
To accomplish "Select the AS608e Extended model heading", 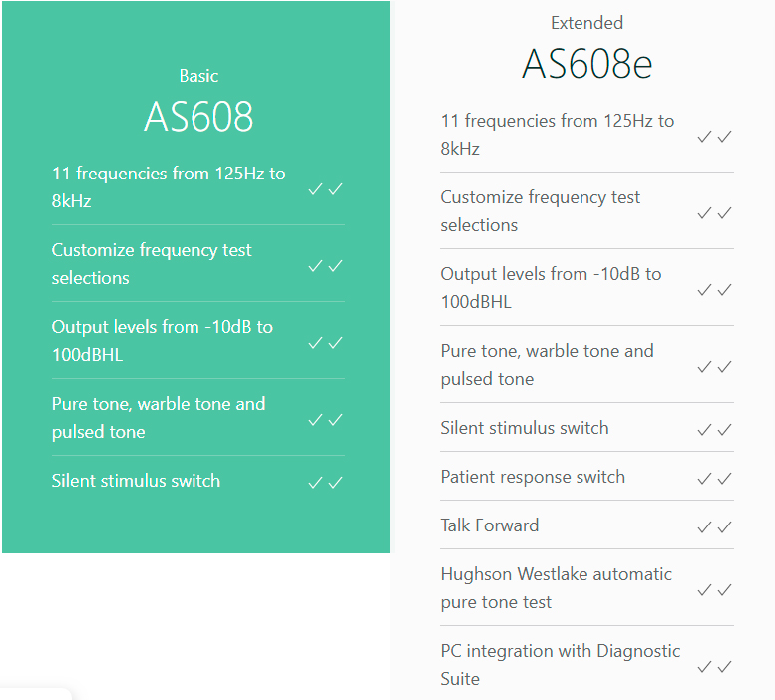I will pyautogui.click(x=586, y=64).
